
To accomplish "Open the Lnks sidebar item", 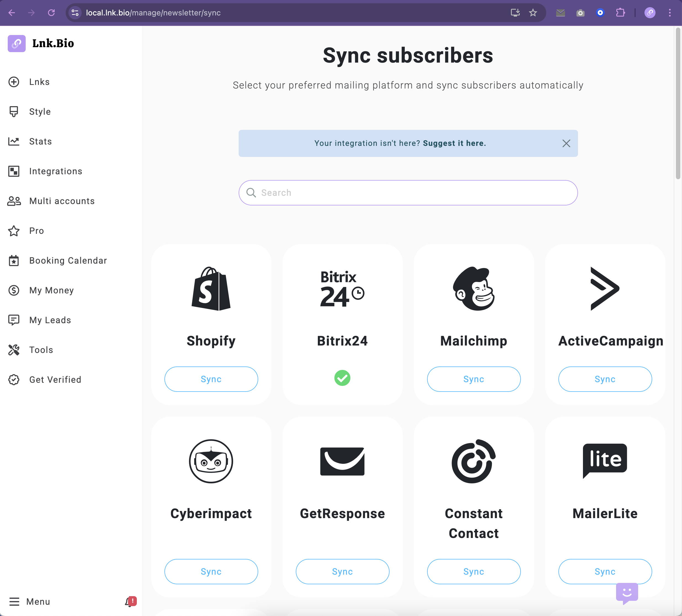I will [39, 82].
